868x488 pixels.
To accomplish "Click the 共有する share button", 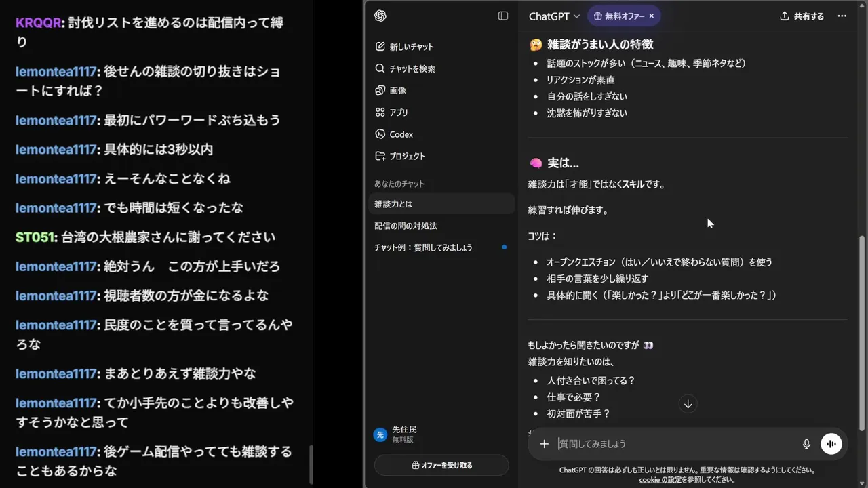I will coord(802,16).
